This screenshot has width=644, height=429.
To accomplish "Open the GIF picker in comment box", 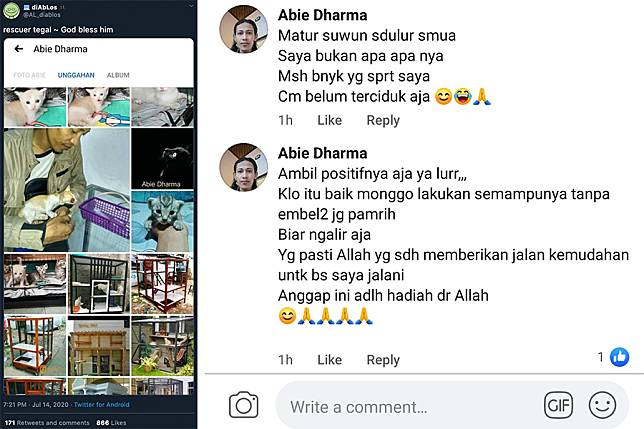I will click(559, 405).
